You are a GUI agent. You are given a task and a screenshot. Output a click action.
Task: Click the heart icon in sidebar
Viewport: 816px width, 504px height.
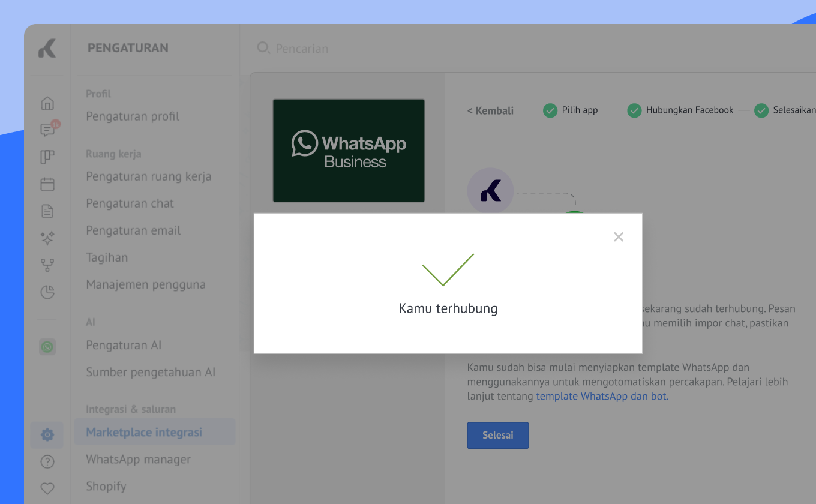(47, 488)
